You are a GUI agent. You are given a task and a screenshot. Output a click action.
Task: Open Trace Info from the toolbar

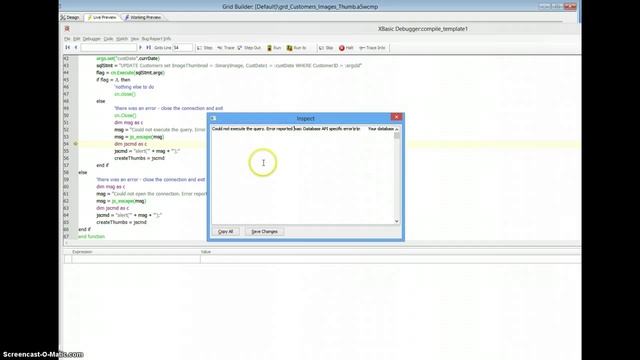point(372,48)
